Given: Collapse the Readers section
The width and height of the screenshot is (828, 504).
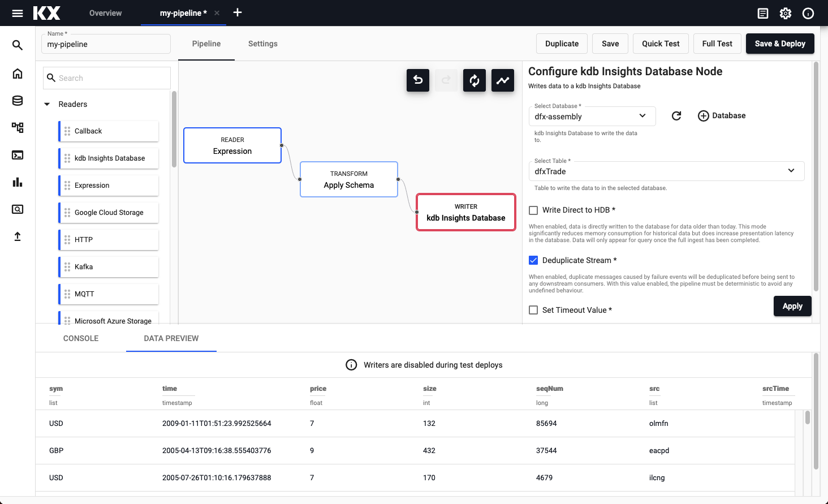Looking at the screenshot, I should pos(47,104).
